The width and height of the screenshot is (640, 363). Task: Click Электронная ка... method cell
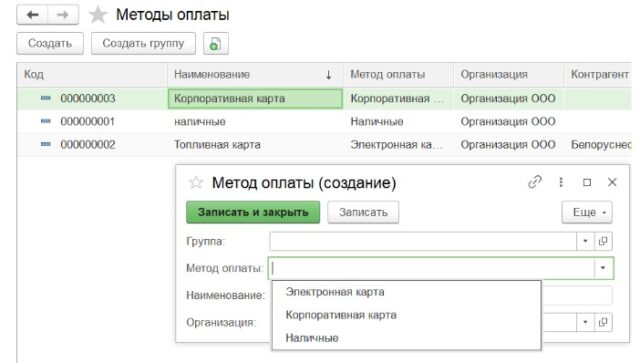(398, 145)
